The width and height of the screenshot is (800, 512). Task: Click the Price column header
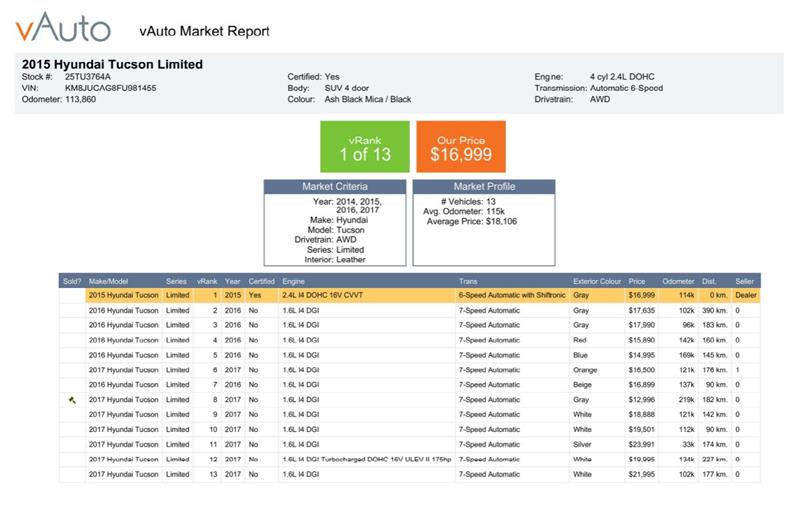pyautogui.click(x=637, y=281)
